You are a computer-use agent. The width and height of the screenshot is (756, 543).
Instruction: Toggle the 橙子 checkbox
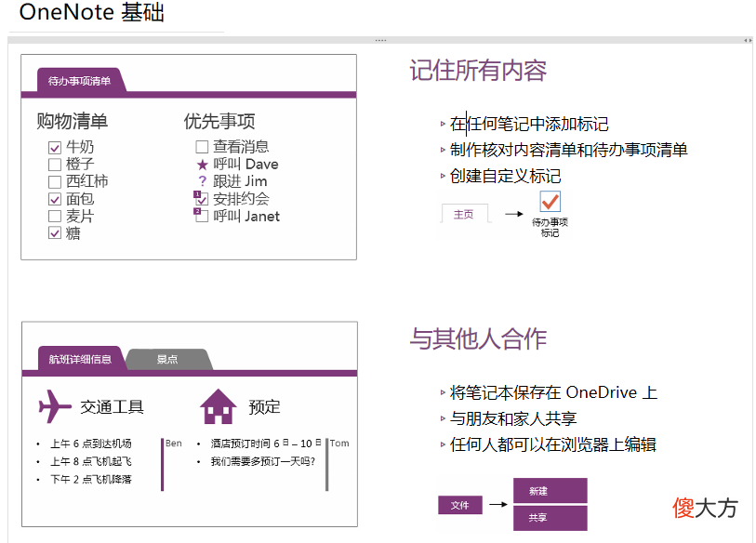click(x=55, y=165)
